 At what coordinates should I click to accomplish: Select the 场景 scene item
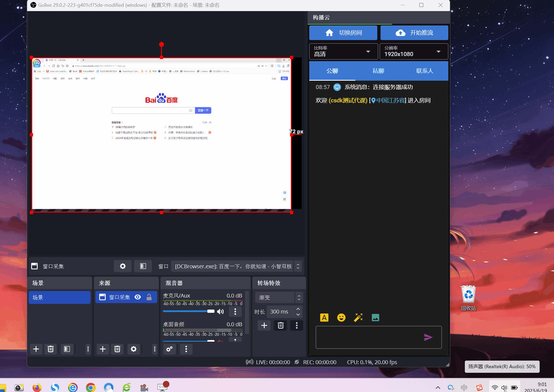coord(60,298)
